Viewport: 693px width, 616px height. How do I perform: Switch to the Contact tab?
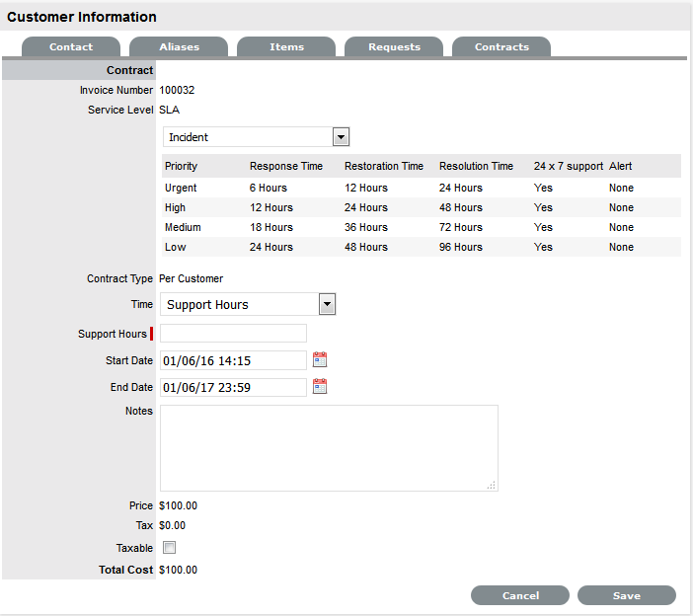(71, 47)
